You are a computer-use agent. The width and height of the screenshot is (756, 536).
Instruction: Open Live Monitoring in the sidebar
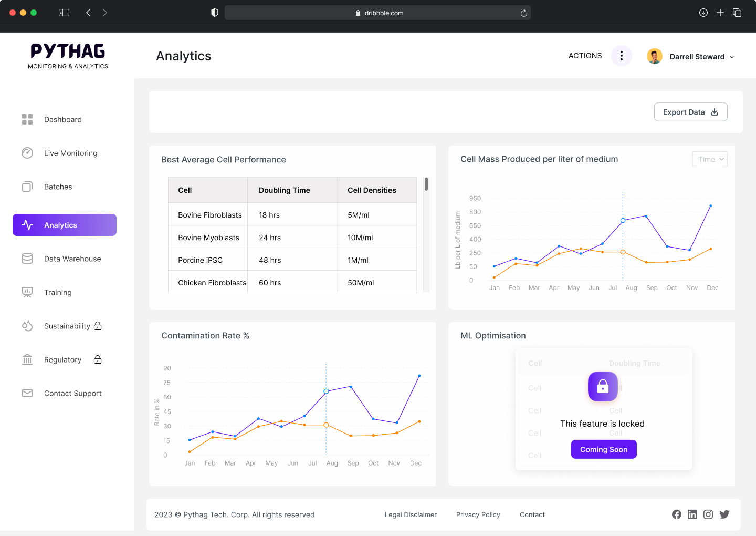pos(70,153)
